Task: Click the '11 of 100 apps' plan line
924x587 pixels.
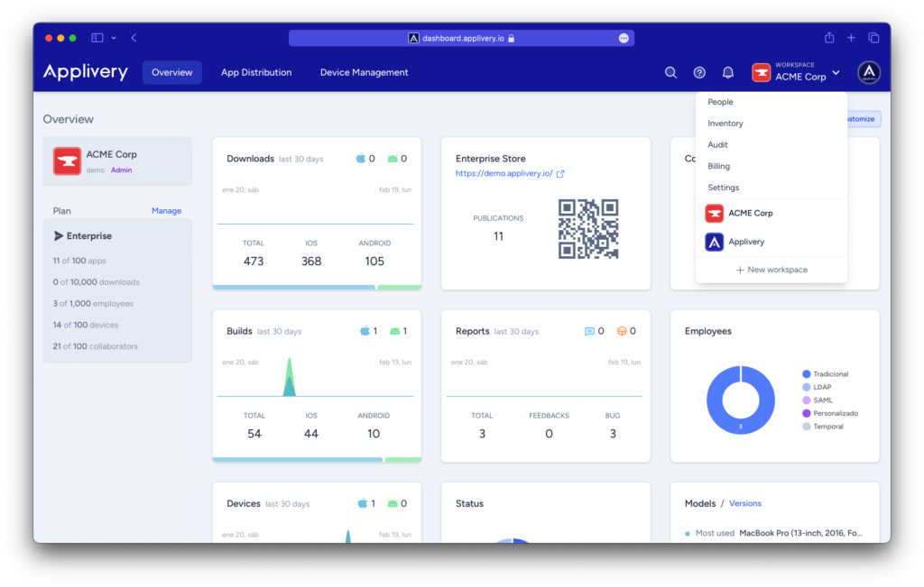Action: click(79, 261)
